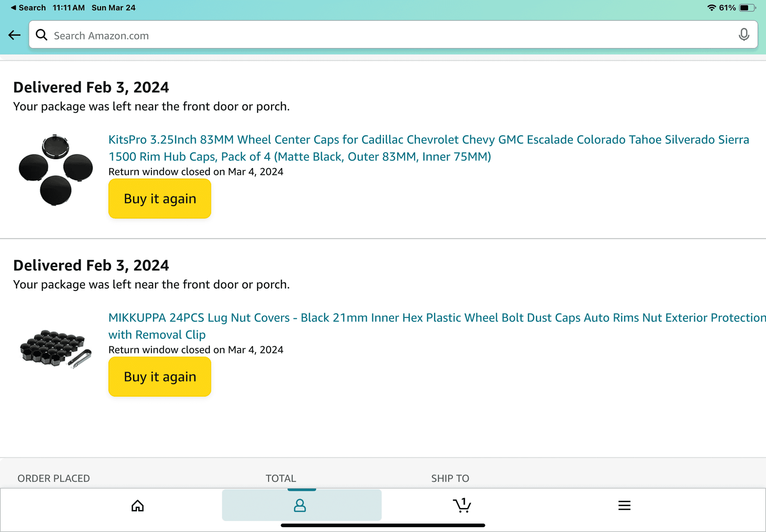Tap the Wi-Fi status icon
The height and width of the screenshot is (532, 766).
[711, 8]
